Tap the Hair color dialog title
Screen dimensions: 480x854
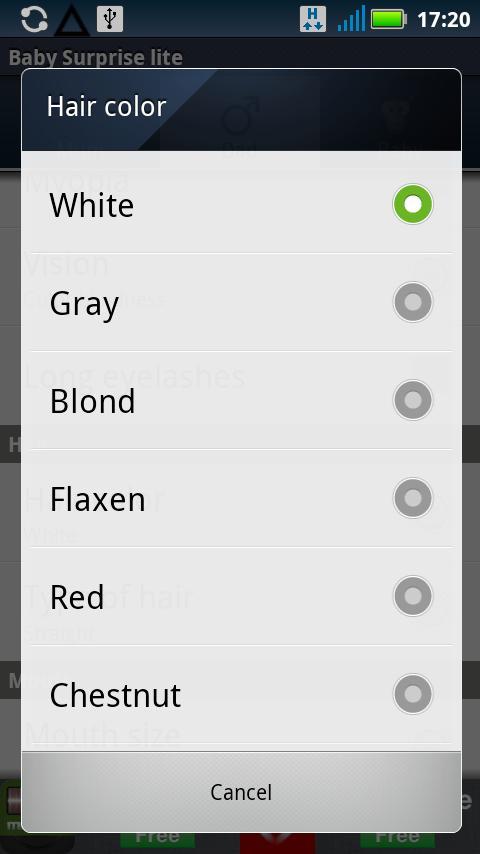point(106,106)
